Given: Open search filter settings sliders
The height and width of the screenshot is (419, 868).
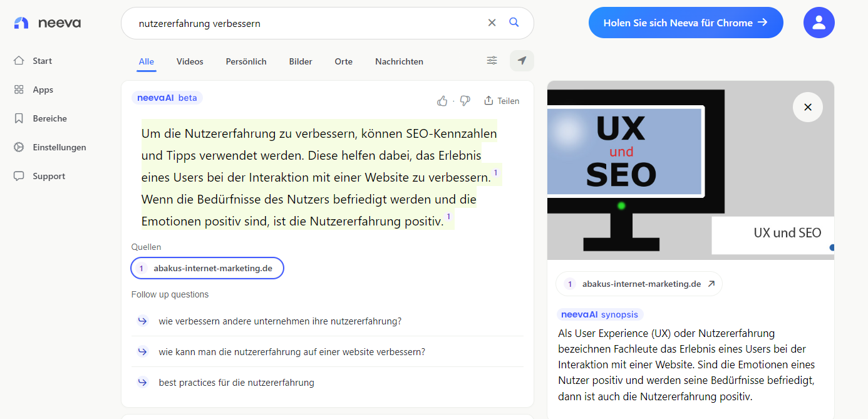Looking at the screenshot, I should (x=492, y=61).
